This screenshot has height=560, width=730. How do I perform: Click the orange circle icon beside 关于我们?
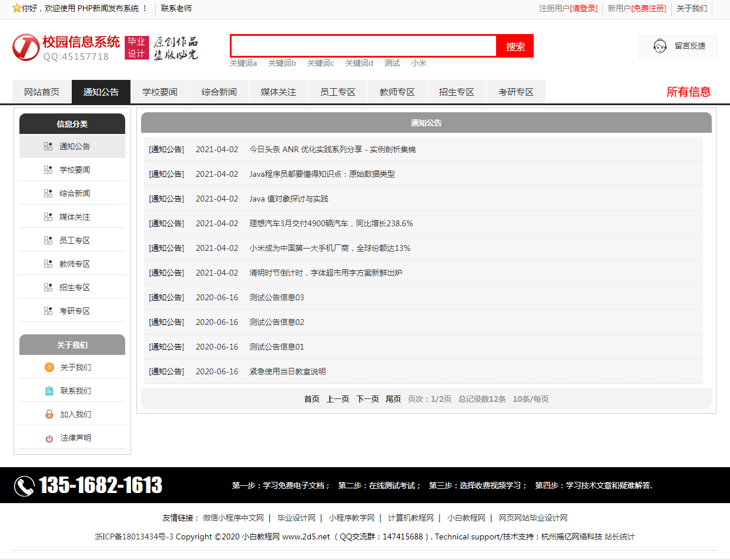point(49,367)
